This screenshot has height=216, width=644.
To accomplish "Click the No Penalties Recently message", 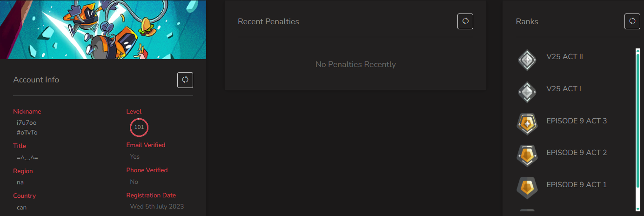I will point(356,64).
